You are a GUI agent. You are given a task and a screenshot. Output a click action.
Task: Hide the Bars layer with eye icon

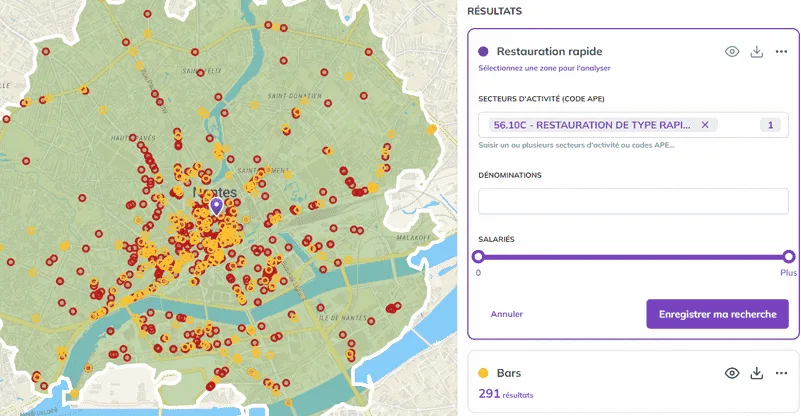(x=732, y=373)
